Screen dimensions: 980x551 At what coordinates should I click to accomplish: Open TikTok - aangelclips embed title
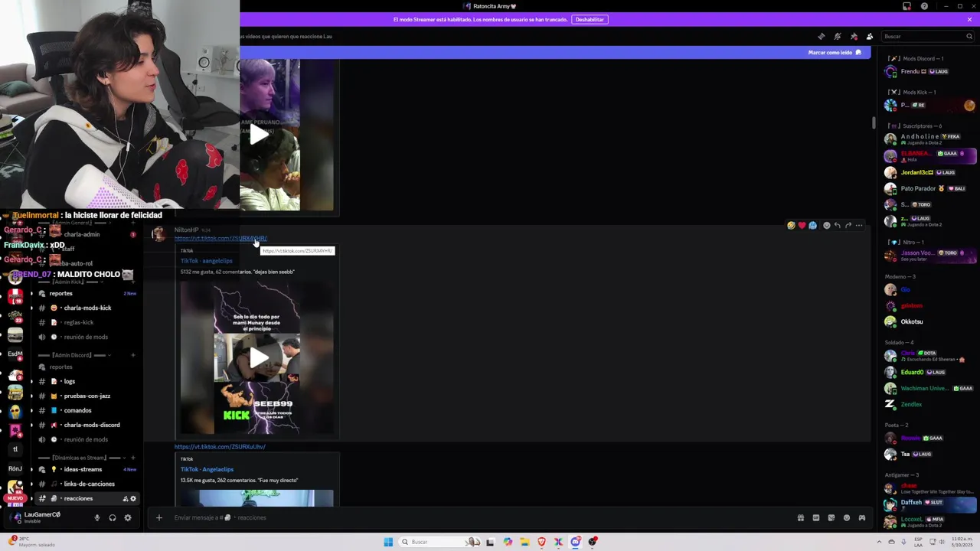click(206, 261)
